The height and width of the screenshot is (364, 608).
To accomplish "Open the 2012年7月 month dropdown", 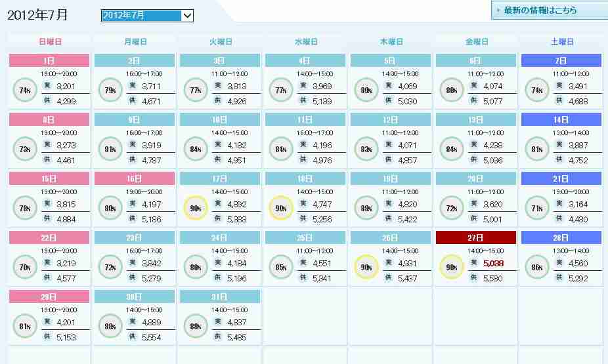I will [147, 16].
